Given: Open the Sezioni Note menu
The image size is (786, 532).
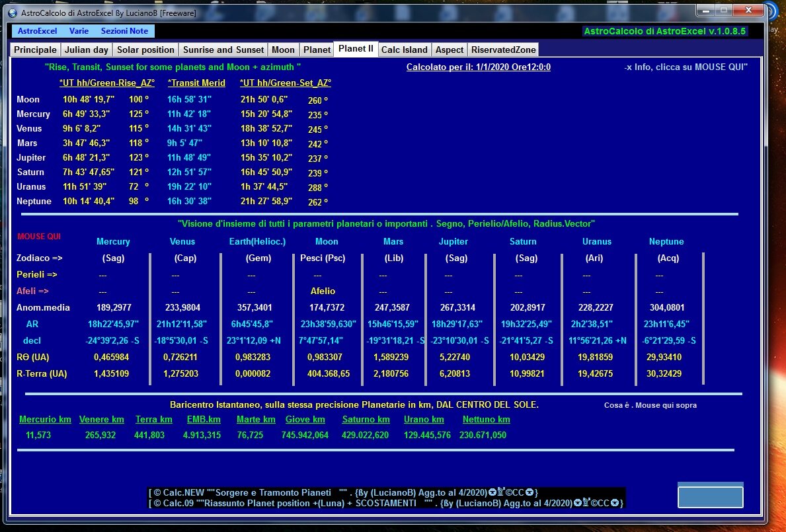Looking at the screenshot, I should pos(124,30).
